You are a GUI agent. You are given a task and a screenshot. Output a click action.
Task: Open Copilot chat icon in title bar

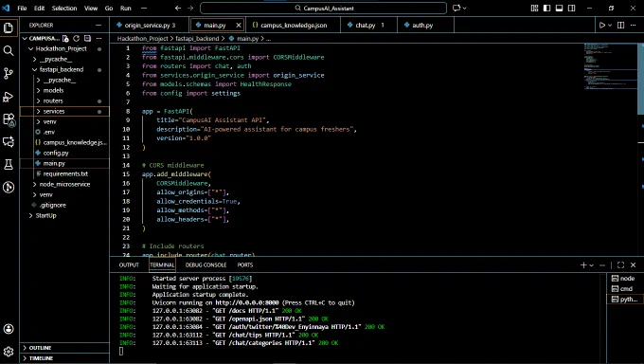tap(456, 8)
